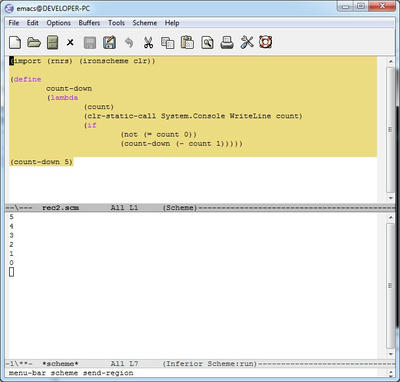Screen dimensions: 400x382
Task: Click the New File toolbar icon
Action: (15, 42)
